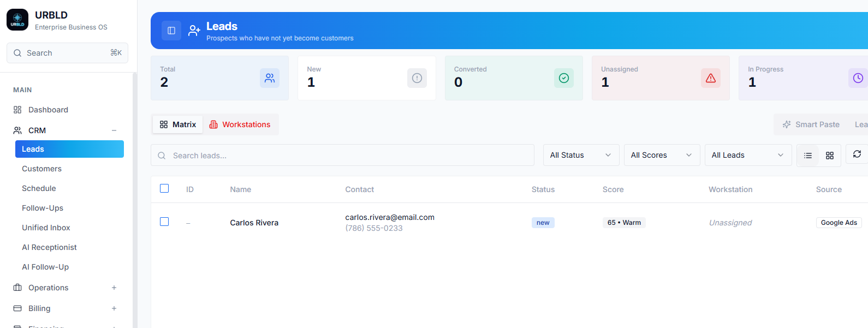868x328 pixels.
Task: Click the In Progress card clock icon
Action: [x=858, y=78]
